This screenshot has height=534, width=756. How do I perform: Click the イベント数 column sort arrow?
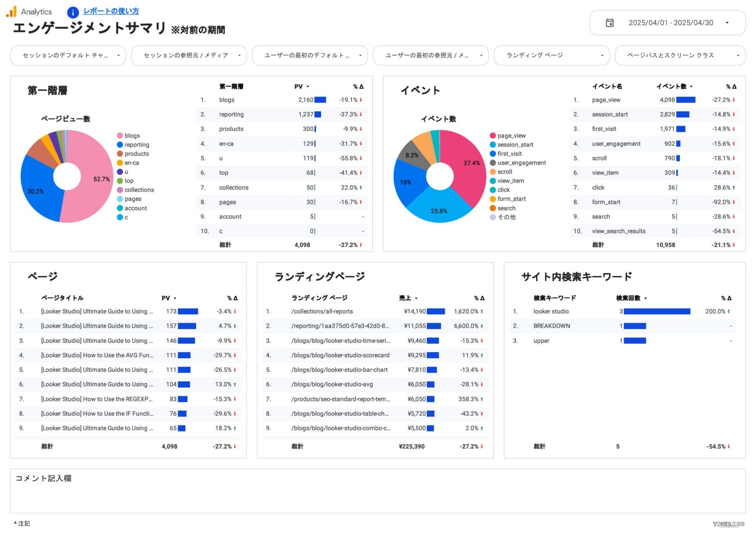(691, 87)
